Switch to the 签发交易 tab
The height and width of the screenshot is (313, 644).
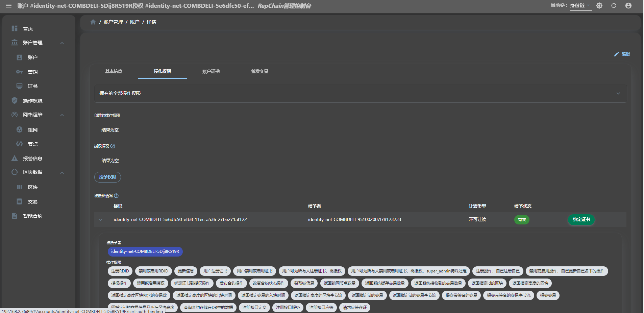(x=260, y=71)
